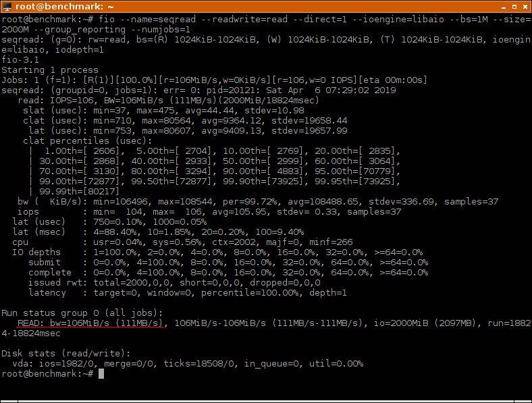The width and height of the screenshot is (532, 403).
Task: Click 'max=80564' in the clat line
Action: [x=169, y=121]
